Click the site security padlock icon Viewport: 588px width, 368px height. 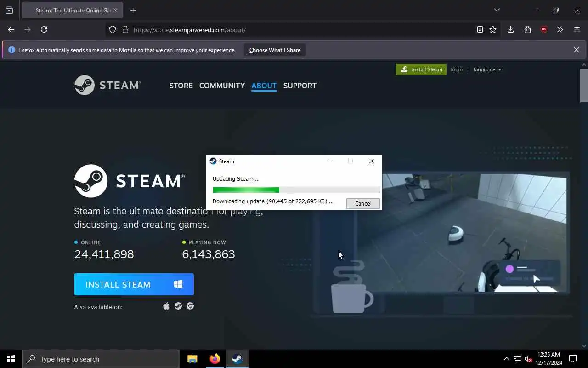pos(125,29)
